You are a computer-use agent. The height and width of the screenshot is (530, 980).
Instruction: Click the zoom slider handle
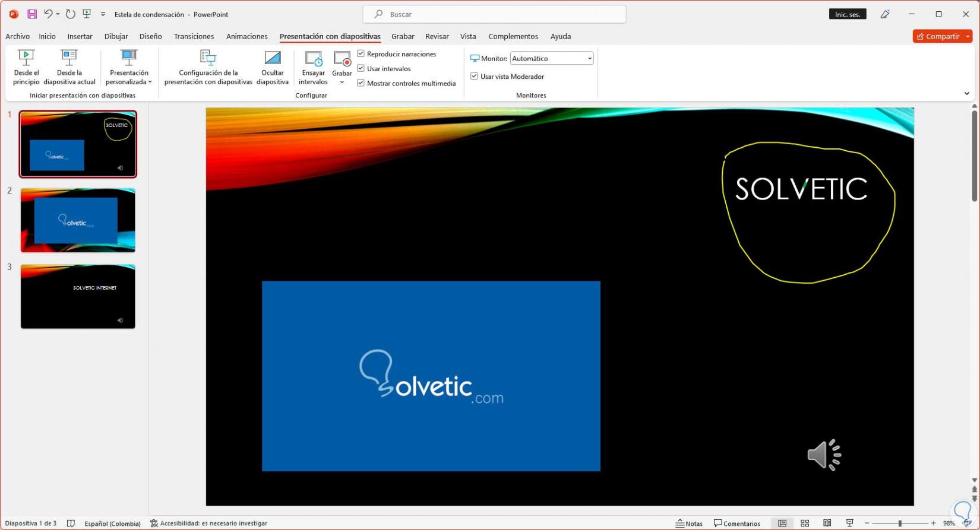coord(900,523)
